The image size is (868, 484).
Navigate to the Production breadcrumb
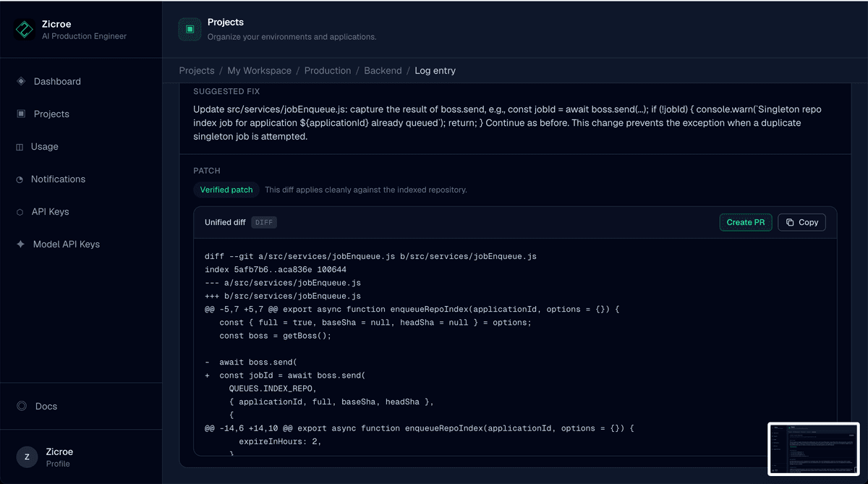[x=328, y=71]
